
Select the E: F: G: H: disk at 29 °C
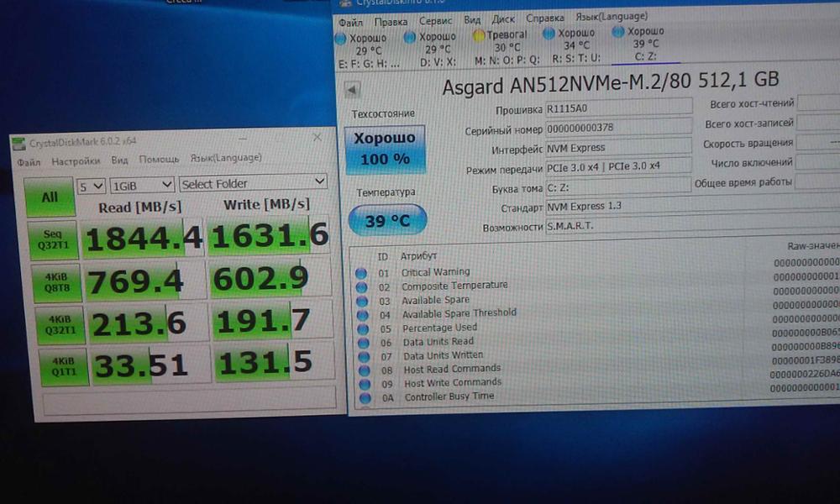[368, 51]
